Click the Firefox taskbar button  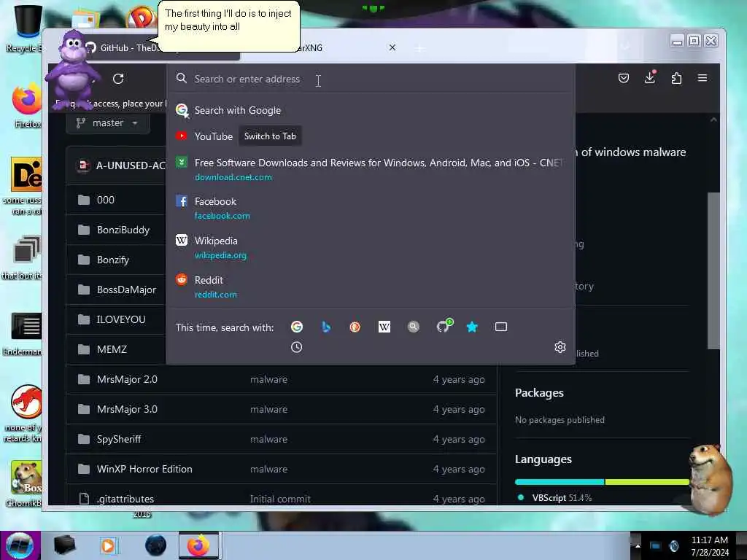[198, 545]
